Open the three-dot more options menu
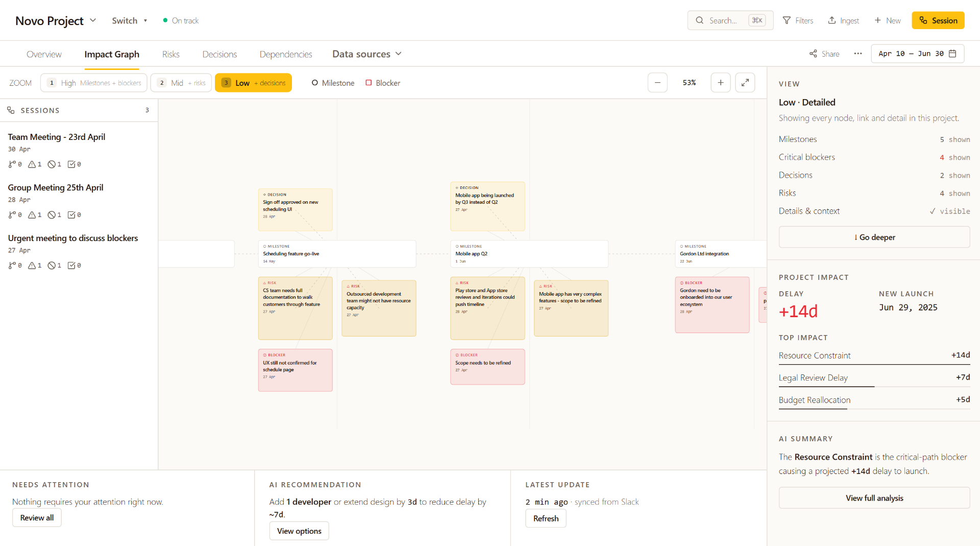980x546 pixels. [858, 54]
